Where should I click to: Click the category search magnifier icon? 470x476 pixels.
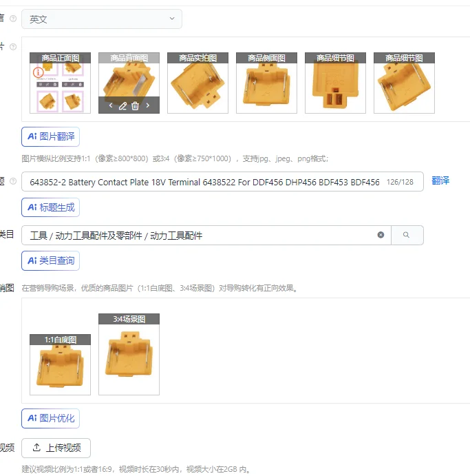406,235
